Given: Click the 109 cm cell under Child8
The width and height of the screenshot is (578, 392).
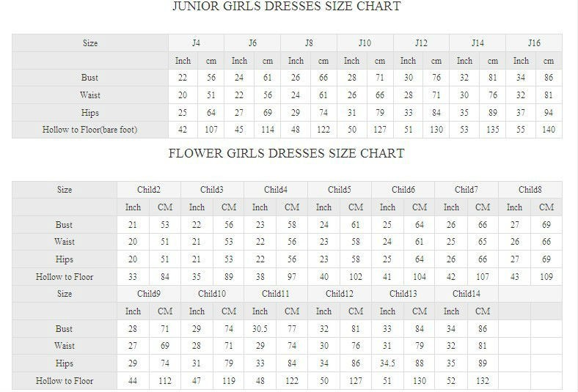Looking at the screenshot, I should (546, 277).
